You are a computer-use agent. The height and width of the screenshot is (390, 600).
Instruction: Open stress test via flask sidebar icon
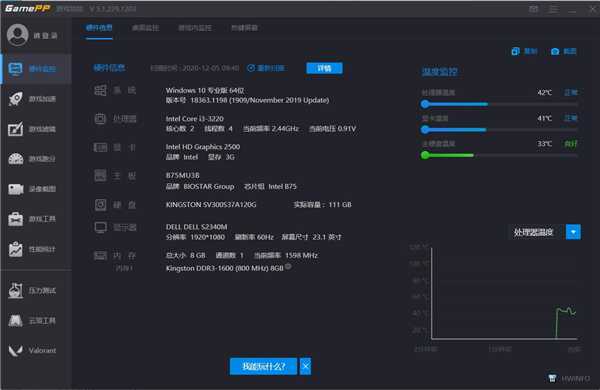click(16, 290)
